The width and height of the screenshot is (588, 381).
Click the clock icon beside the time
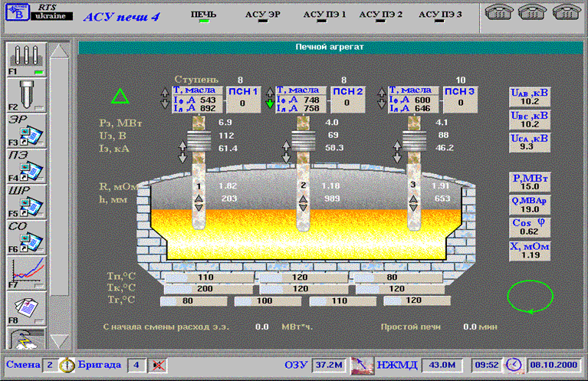pyautogui.click(x=512, y=365)
